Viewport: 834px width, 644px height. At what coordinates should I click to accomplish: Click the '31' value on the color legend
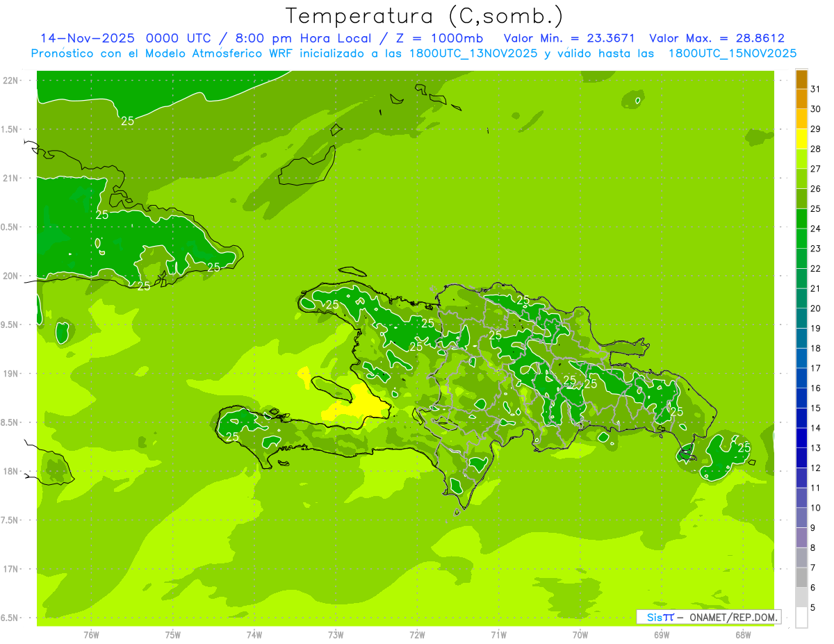click(x=816, y=90)
